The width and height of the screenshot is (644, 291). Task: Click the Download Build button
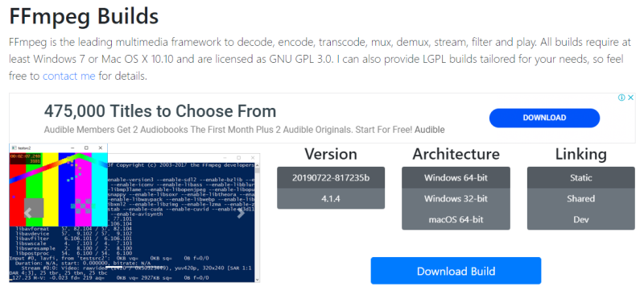pyautogui.click(x=456, y=271)
